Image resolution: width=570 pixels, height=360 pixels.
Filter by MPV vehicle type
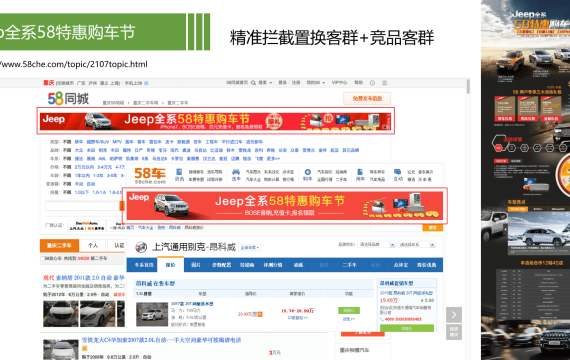coord(117,142)
